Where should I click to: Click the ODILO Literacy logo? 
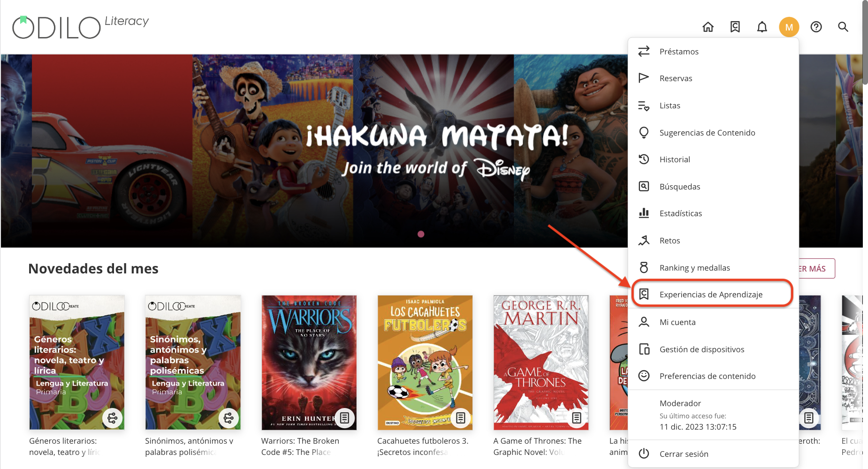[x=80, y=27]
